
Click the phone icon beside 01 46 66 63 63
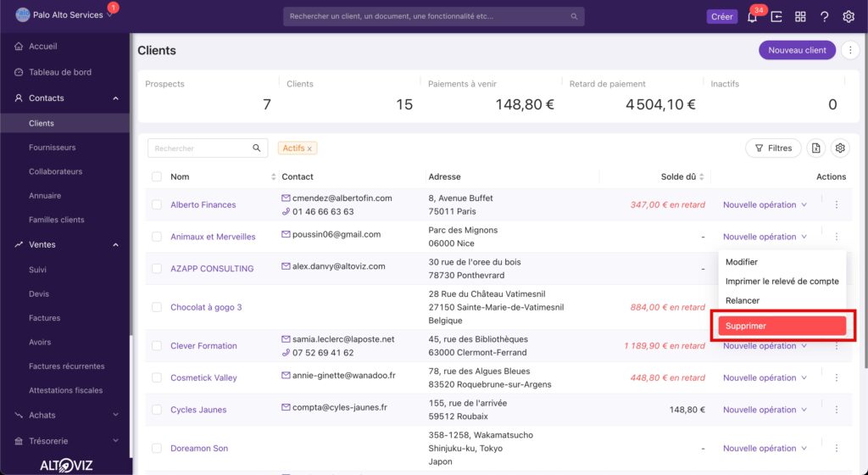(x=286, y=212)
